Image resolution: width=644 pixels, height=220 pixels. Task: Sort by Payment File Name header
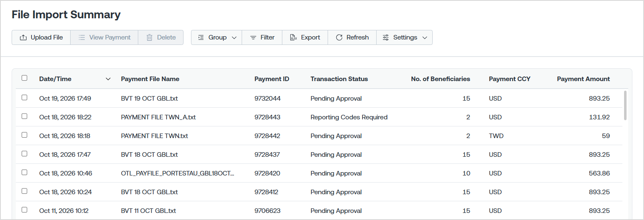click(150, 79)
